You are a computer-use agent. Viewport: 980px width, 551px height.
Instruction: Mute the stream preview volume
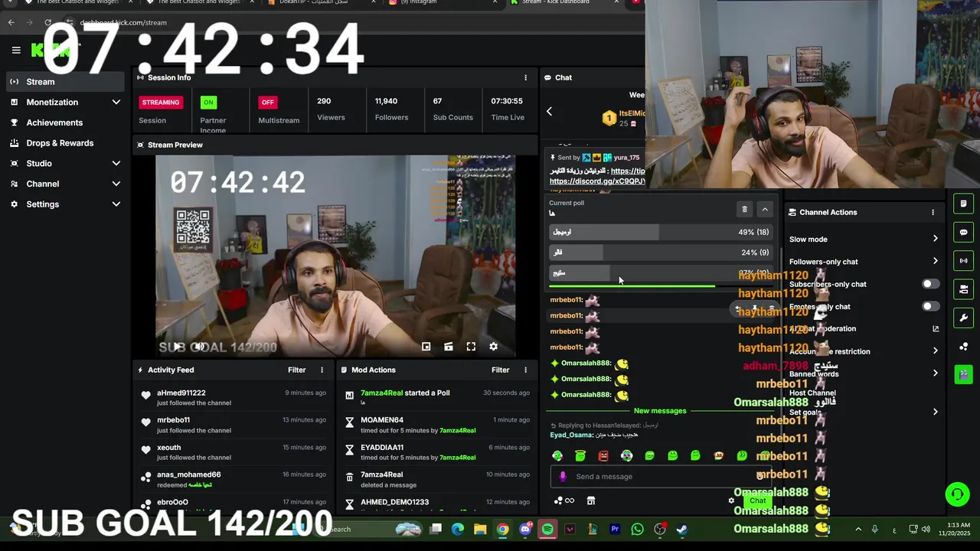coord(198,347)
